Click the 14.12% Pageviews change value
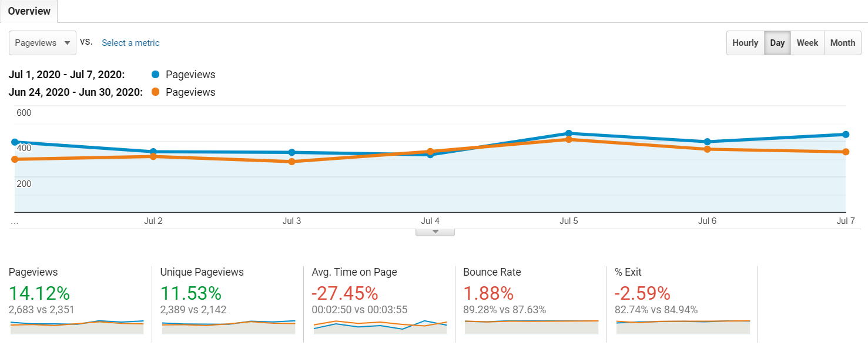 click(39, 293)
